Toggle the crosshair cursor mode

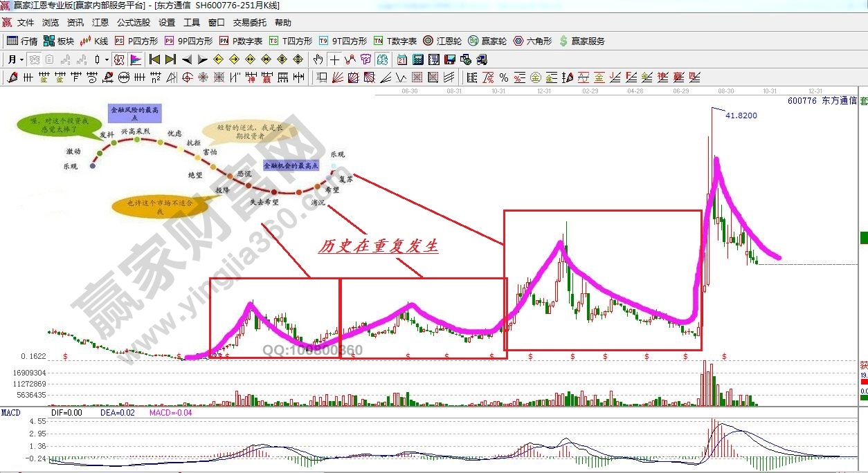point(334,59)
